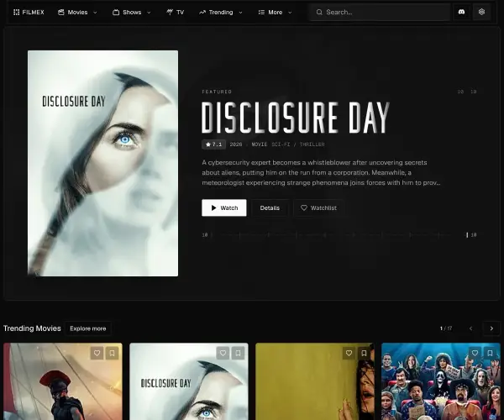Open the Movies menu

coord(77,13)
